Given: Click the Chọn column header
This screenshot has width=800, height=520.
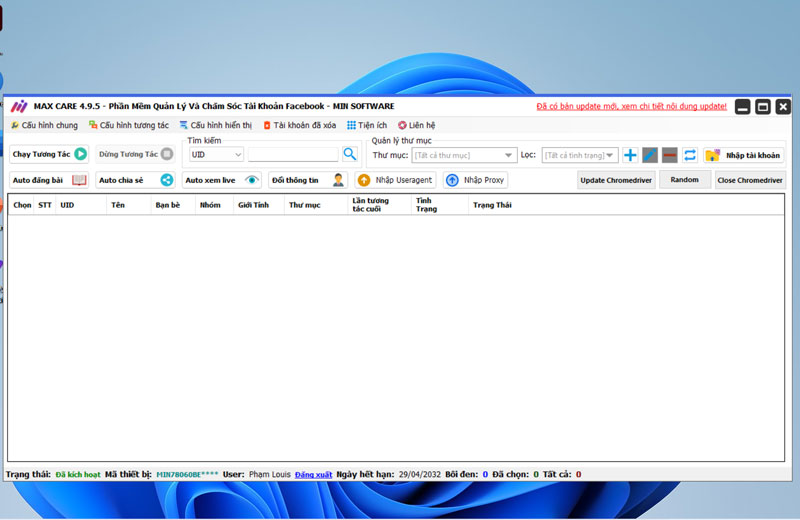Looking at the screenshot, I should [x=21, y=205].
